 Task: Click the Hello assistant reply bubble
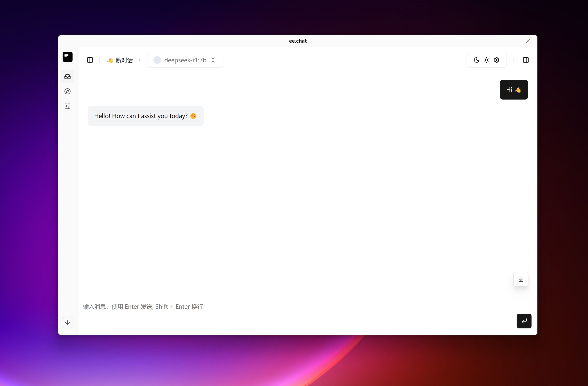tap(146, 116)
